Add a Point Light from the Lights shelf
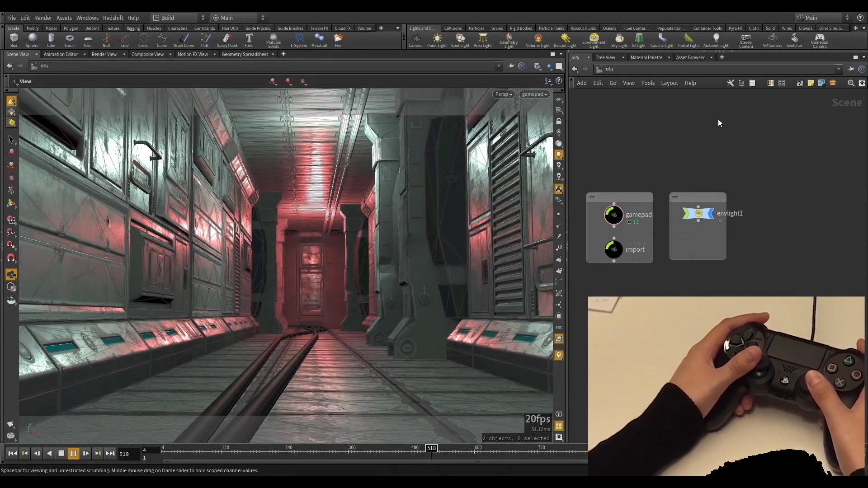The image size is (868, 488). 437,41
